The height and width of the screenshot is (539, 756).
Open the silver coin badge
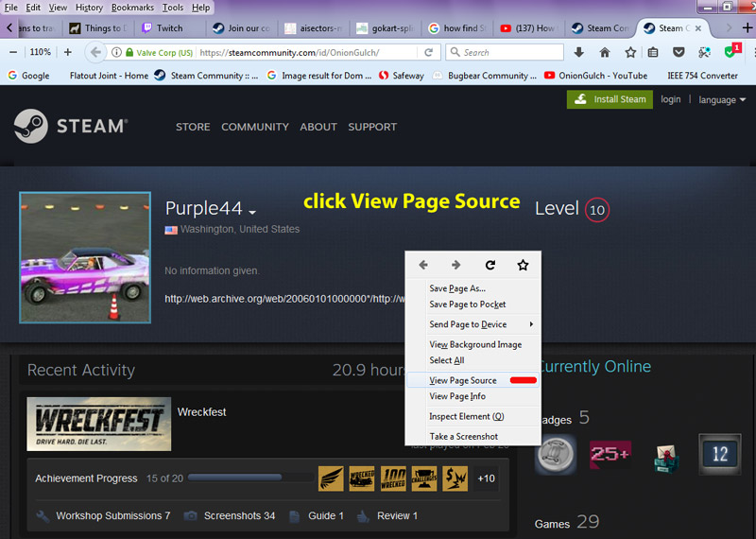click(556, 454)
